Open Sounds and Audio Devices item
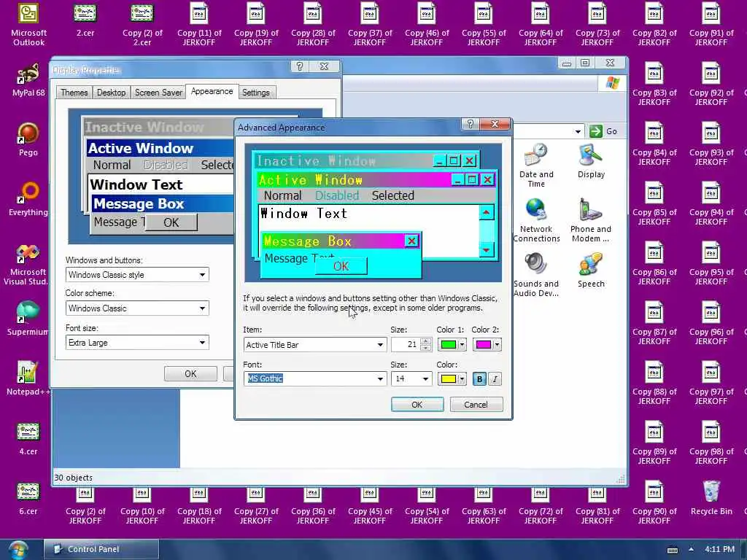The height and width of the screenshot is (560, 747). [536, 275]
